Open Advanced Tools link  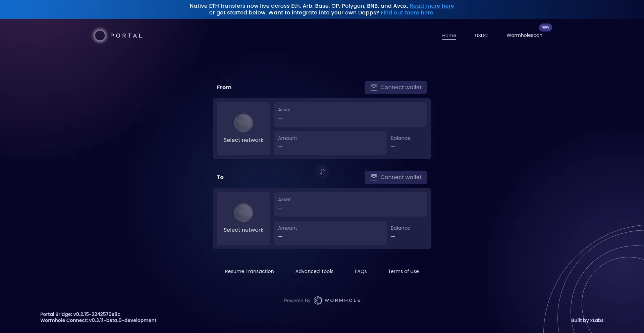[x=314, y=271]
